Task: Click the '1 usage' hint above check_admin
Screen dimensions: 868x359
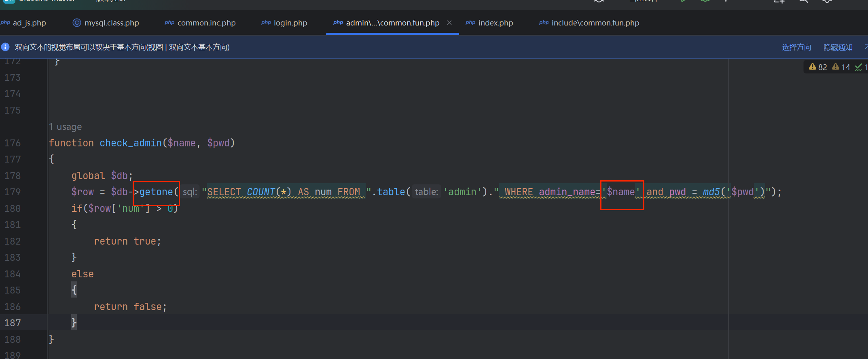Action: [65, 127]
